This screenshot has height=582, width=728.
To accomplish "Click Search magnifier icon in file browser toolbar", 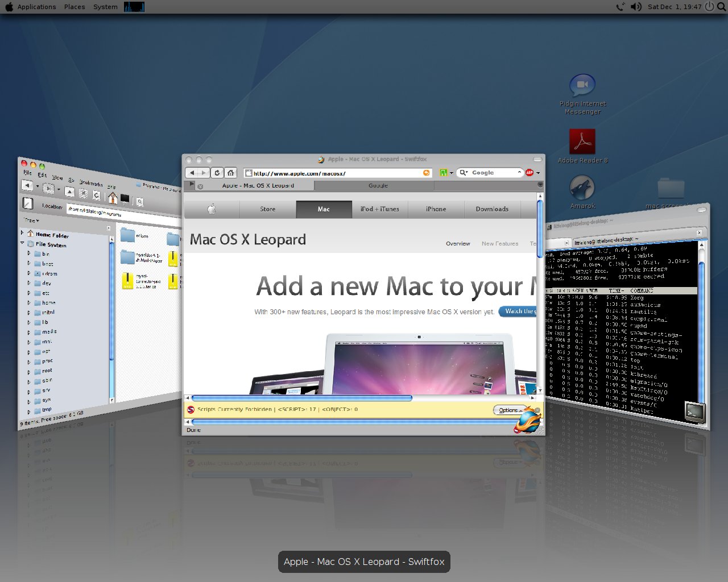I will [x=140, y=202].
